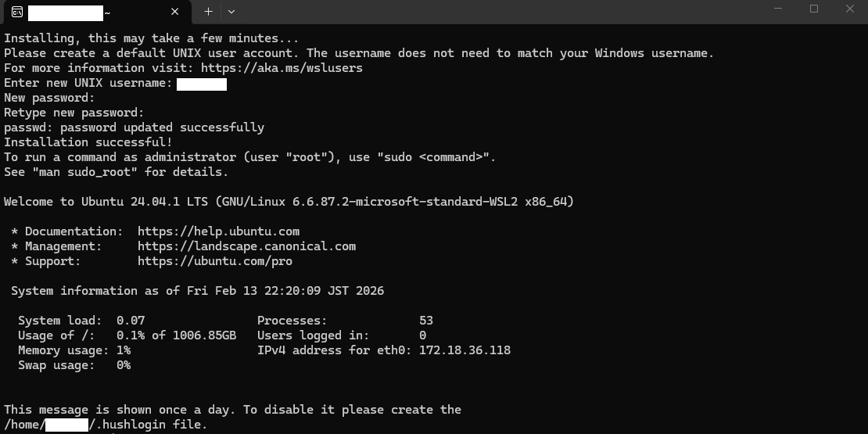Select the active terminal tab
868x434 pixels.
pos(94,12)
